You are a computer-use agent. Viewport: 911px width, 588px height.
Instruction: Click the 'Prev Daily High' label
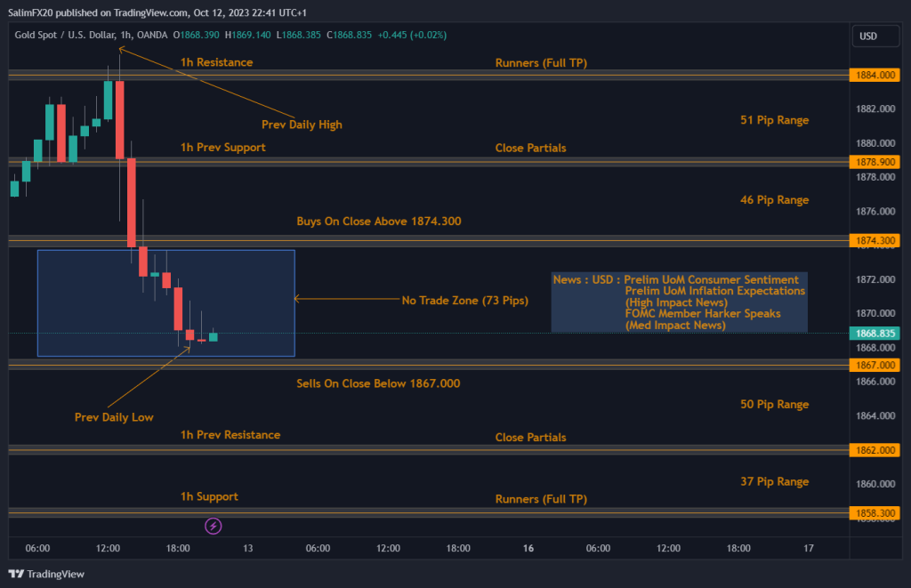tap(302, 125)
